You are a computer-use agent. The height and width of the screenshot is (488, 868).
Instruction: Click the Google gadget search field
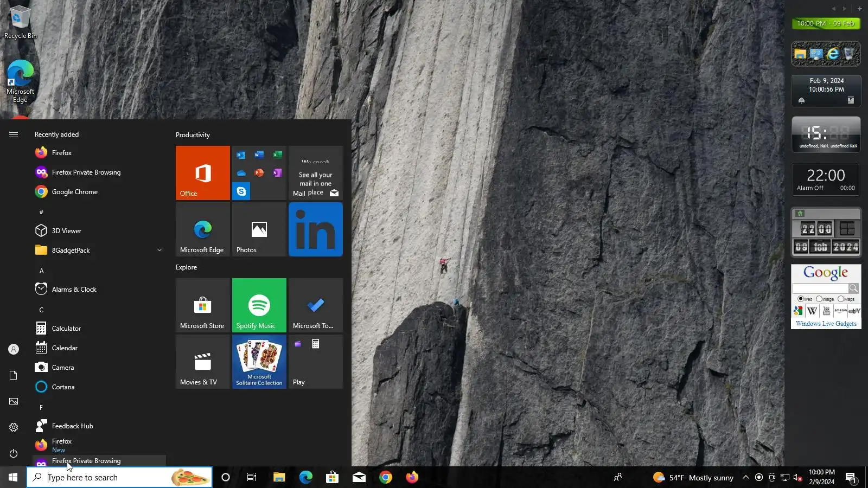(820, 288)
